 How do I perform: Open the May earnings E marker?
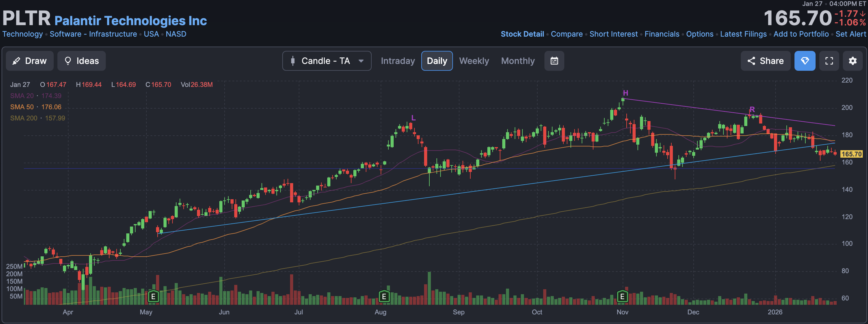[x=153, y=297]
